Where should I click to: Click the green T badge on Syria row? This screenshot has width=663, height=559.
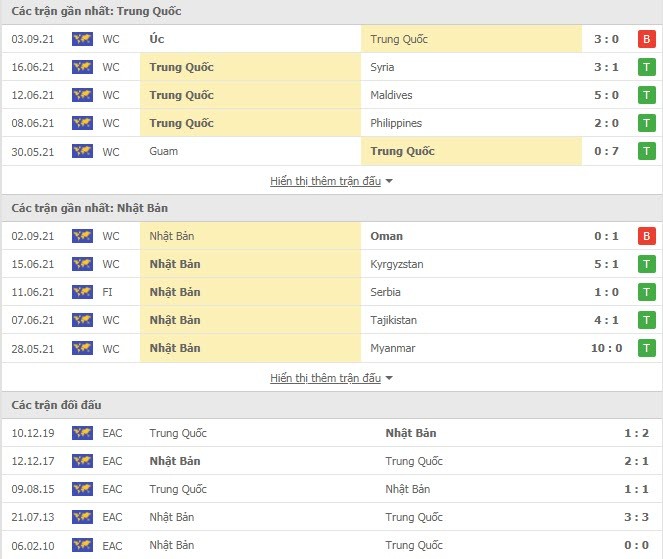pyautogui.click(x=647, y=67)
